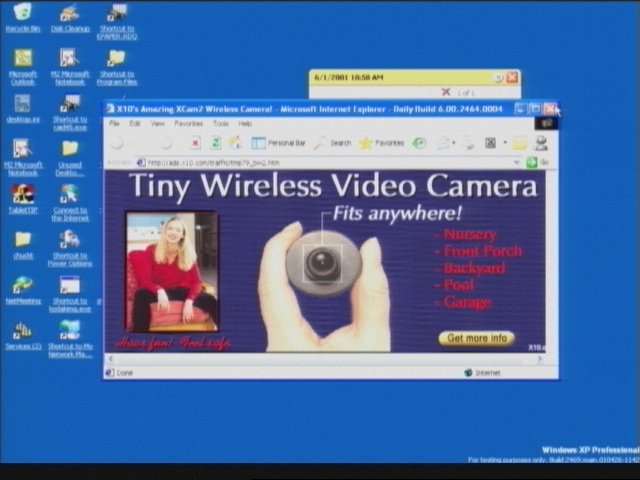The height and width of the screenshot is (480, 640).
Task: Click the 'Front Porch' text in the ad
Action: [x=482, y=251]
